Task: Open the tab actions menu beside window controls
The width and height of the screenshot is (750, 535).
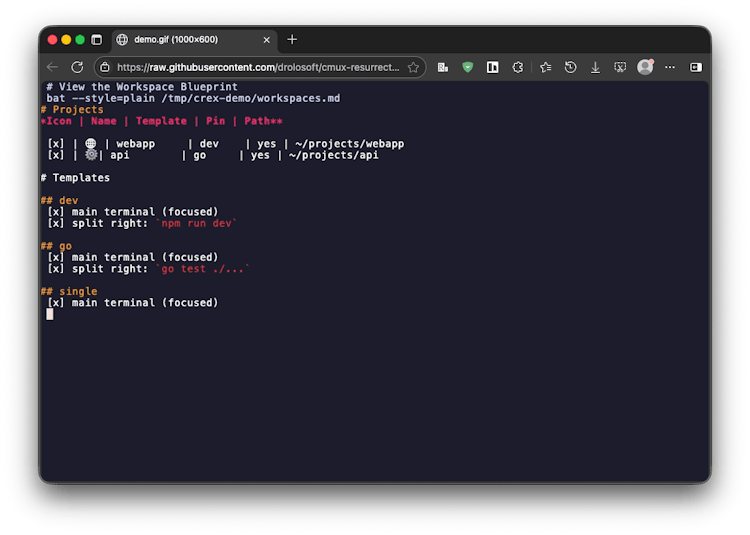Action: pyautogui.click(x=97, y=40)
